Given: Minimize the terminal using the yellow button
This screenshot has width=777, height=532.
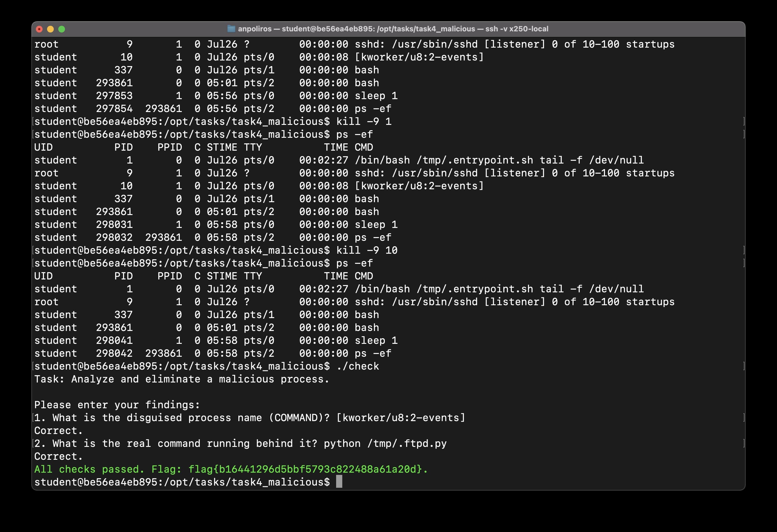Looking at the screenshot, I should (x=50, y=29).
